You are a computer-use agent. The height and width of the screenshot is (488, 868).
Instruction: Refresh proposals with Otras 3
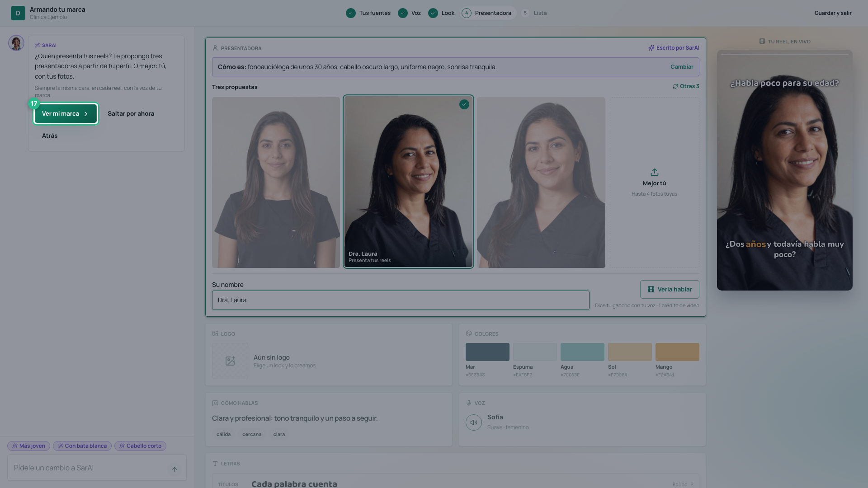[x=686, y=86]
